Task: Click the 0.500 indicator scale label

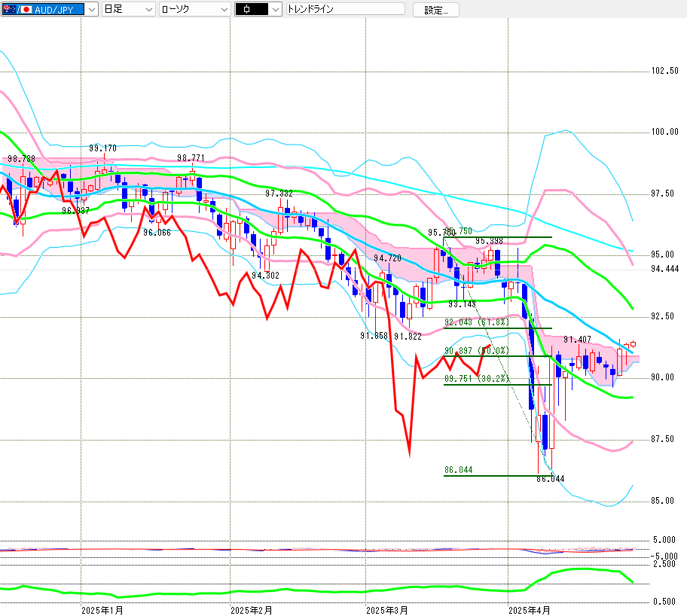Action: (x=664, y=602)
